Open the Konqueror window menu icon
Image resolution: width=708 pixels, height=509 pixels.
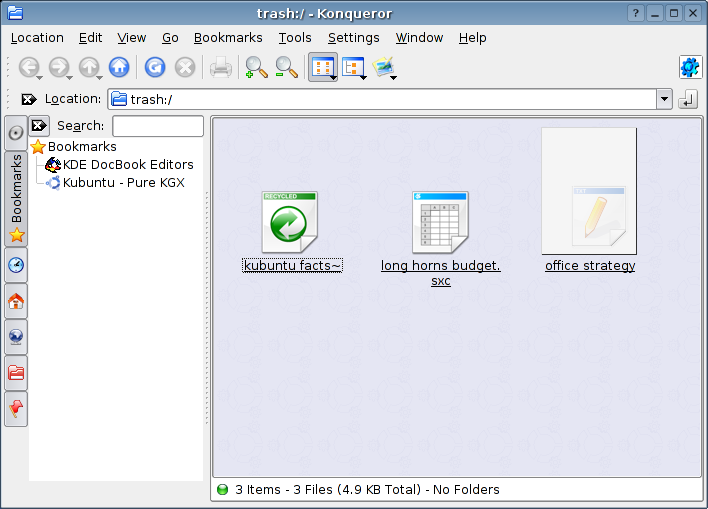(15, 13)
